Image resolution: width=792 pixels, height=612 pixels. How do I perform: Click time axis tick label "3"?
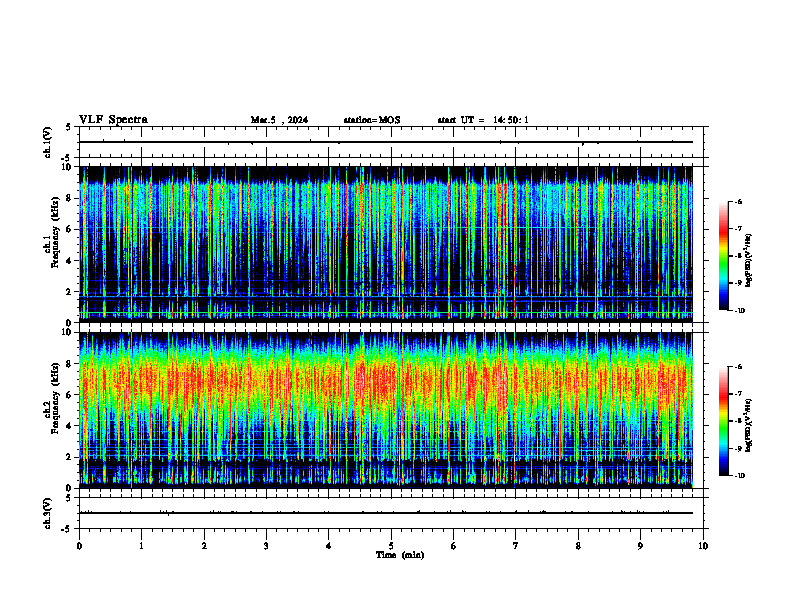click(266, 546)
